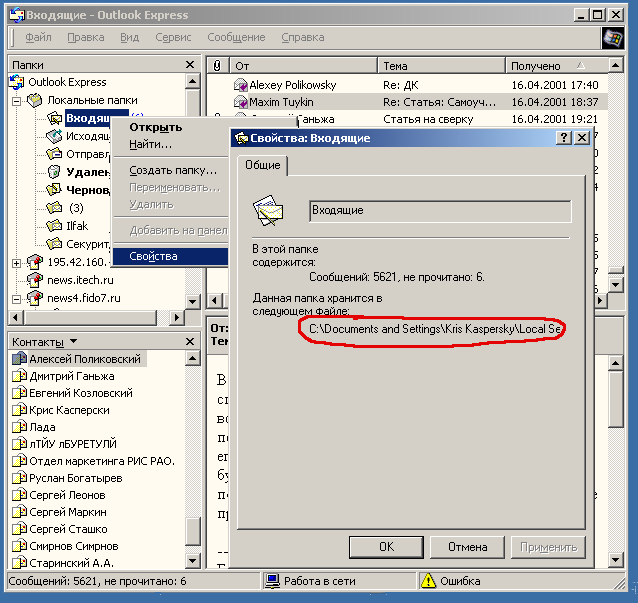Viewport: 638px width, 603px height.
Task: Click the Локальные папки folder icon
Action: coord(35,100)
